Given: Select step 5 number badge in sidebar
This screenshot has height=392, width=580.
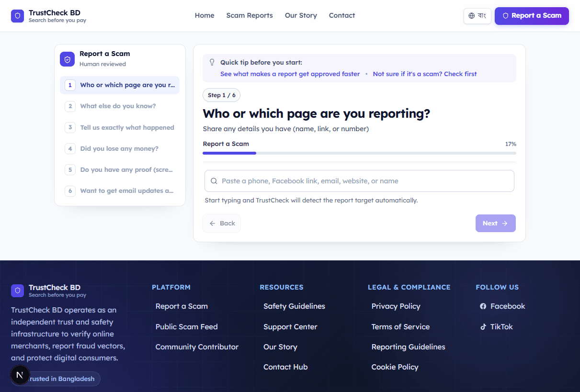Looking at the screenshot, I should click(x=70, y=169).
